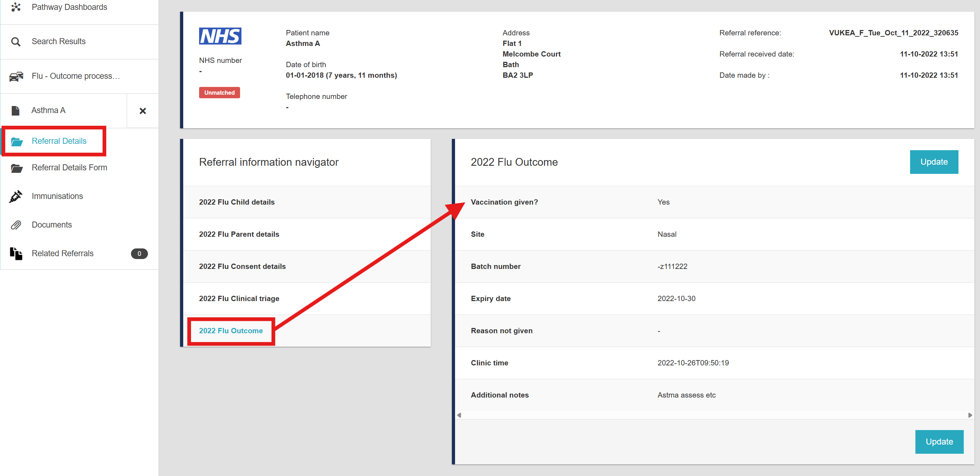The width and height of the screenshot is (980, 476).
Task: Click the Asthma A document icon
Action: (x=16, y=111)
